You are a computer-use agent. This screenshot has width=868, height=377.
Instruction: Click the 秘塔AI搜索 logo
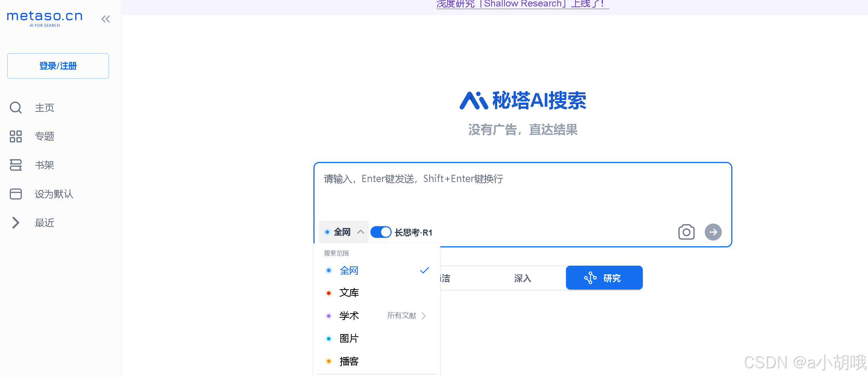(523, 100)
